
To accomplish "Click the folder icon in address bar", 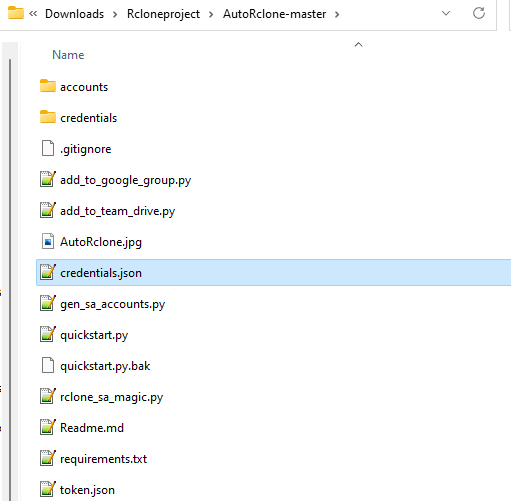I will point(16,13).
